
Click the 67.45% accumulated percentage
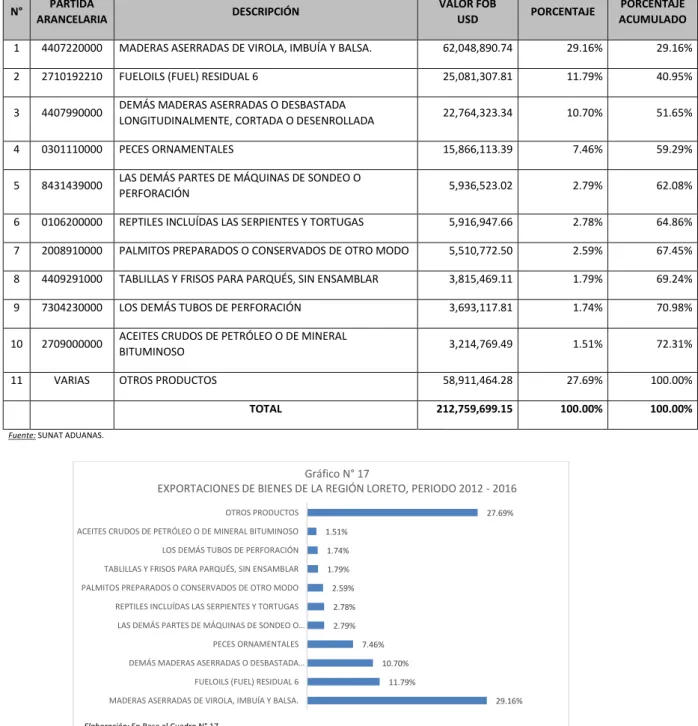click(x=674, y=251)
